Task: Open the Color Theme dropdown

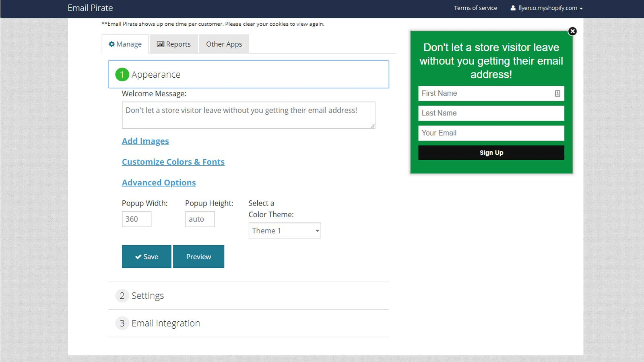Action: pos(285,230)
